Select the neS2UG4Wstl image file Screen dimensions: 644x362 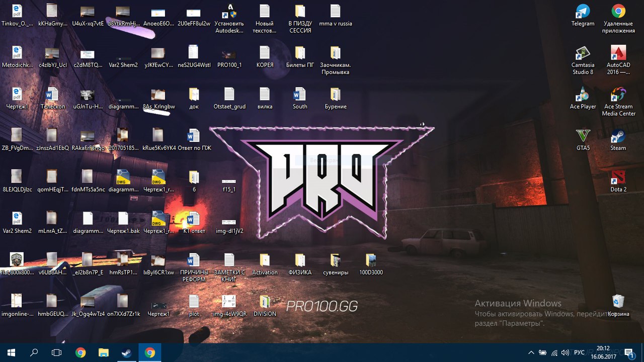[x=194, y=57]
